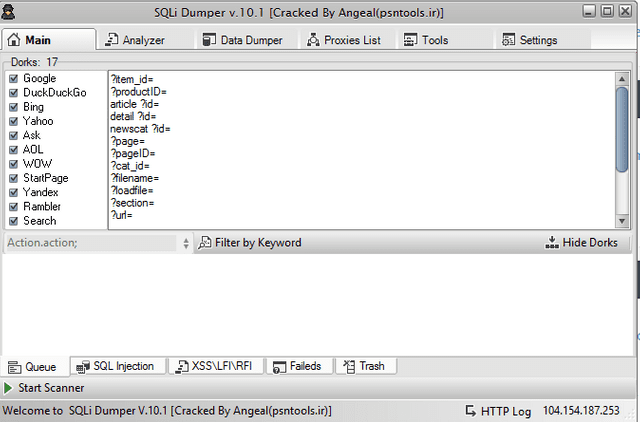Open the HTTP Log
The image size is (640, 422).
pos(499,411)
